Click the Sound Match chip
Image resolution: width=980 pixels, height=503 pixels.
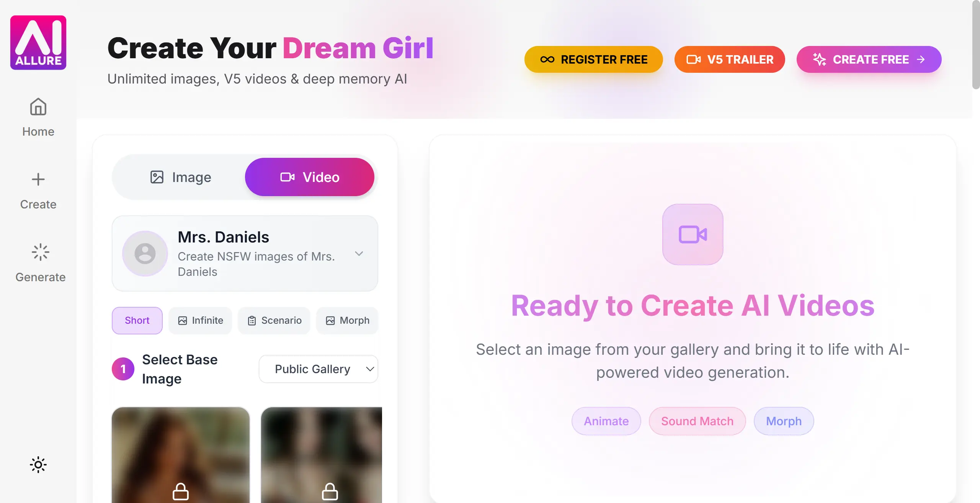click(697, 421)
